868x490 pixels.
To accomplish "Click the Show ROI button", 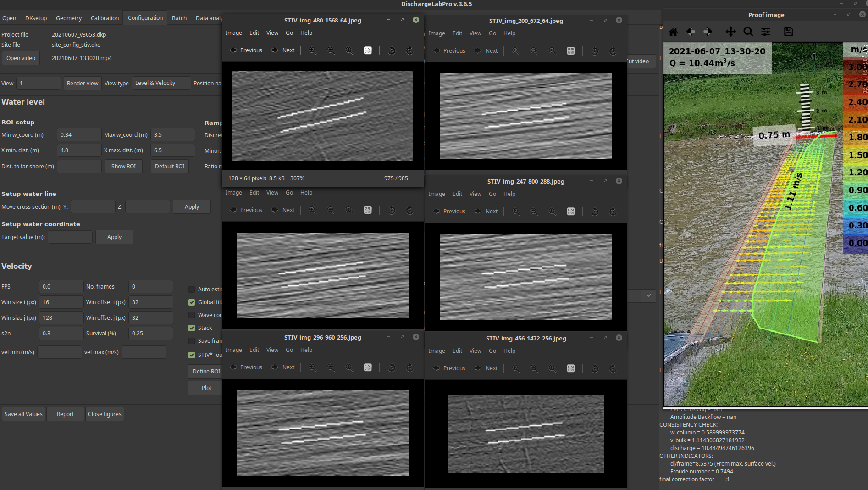I will coord(123,167).
